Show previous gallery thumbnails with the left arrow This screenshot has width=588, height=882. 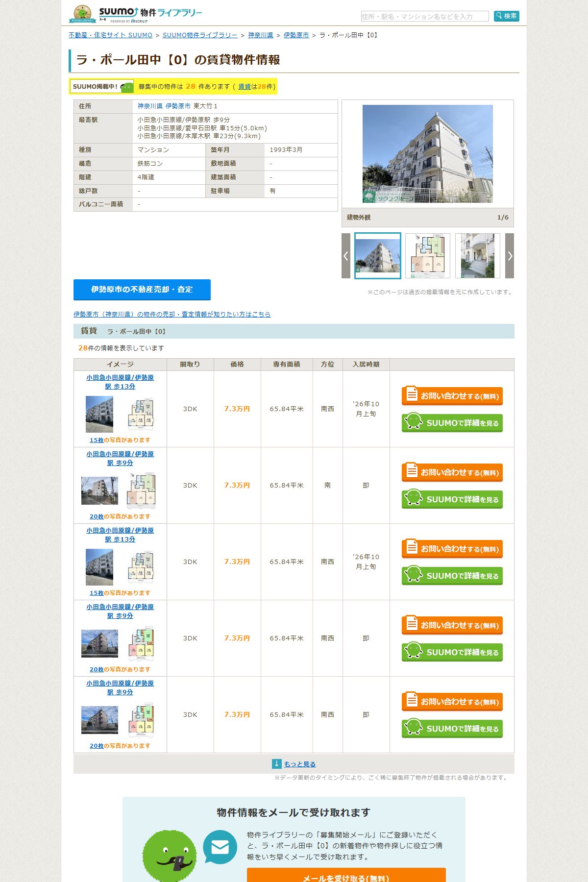point(346,256)
